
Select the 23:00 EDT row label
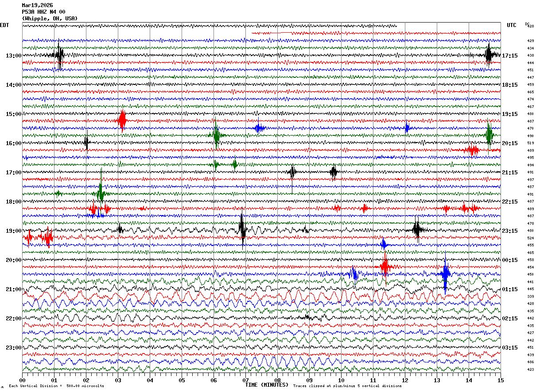[x=13, y=348]
